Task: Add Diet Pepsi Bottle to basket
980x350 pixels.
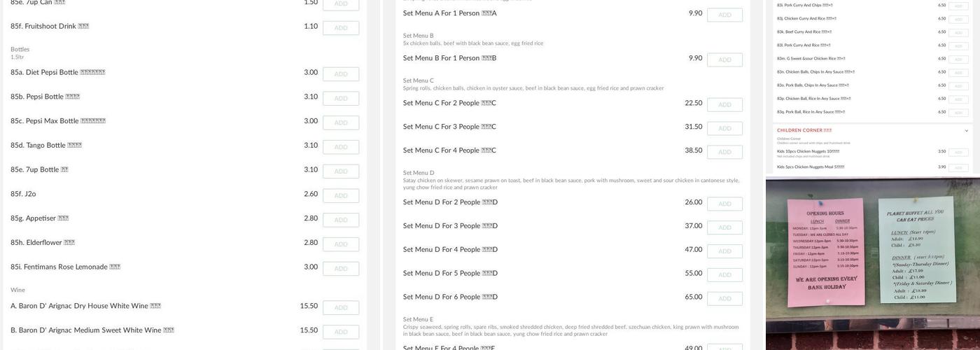Action: pos(341,74)
